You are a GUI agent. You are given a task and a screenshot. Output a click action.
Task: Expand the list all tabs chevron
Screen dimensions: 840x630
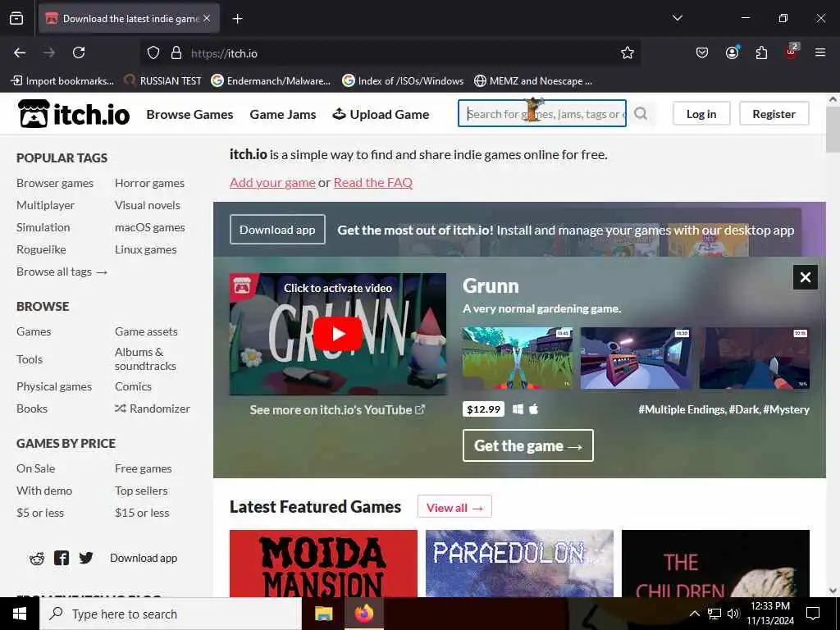point(677,18)
